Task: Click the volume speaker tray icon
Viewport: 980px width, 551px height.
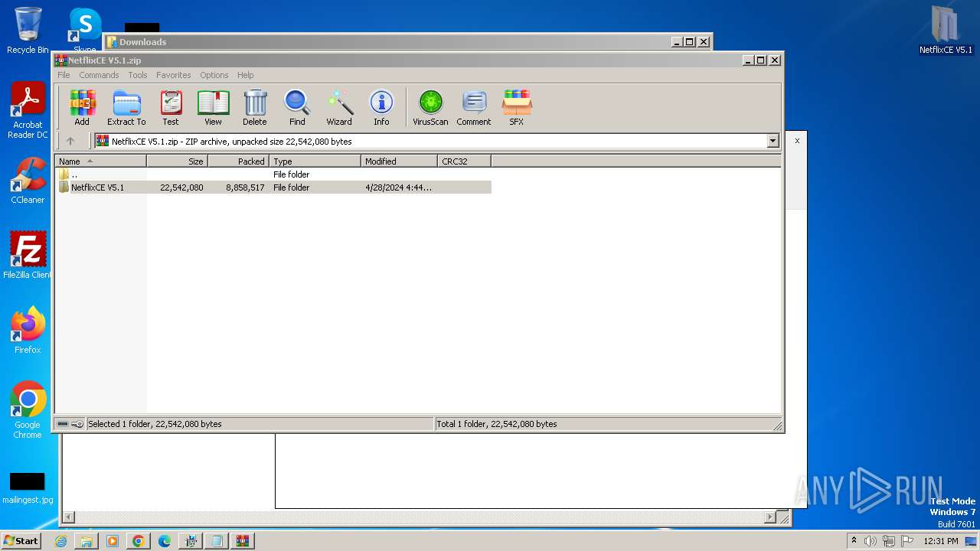Action: (x=871, y=541)
